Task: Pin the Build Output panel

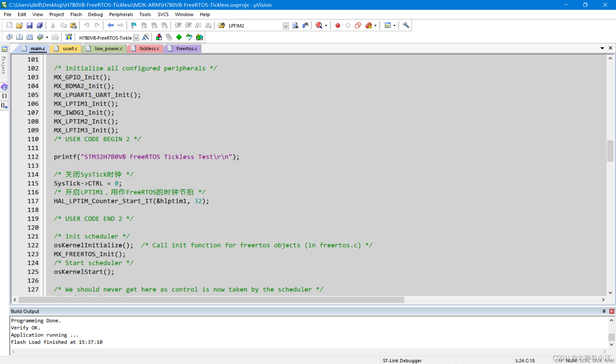Action: tap(604, 311)
